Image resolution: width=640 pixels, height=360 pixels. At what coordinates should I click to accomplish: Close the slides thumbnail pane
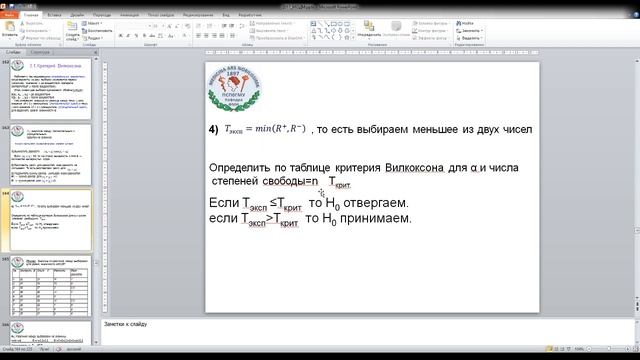coord(96,52)
